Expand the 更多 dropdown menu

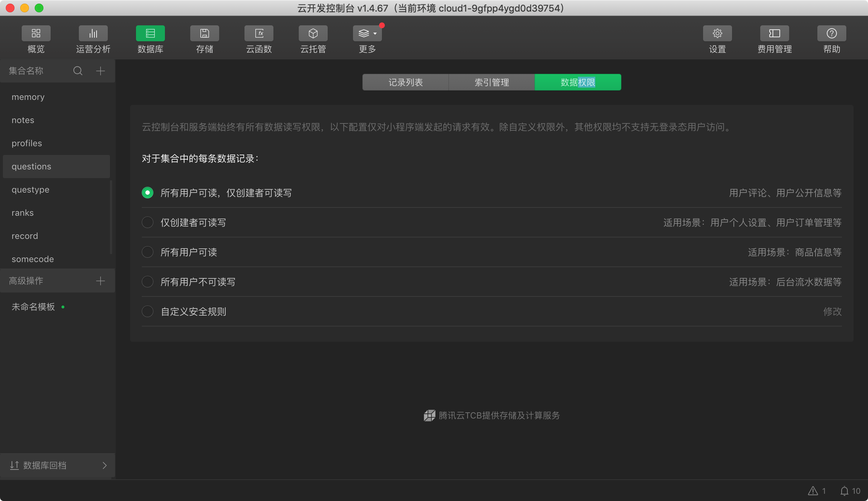pyautogui.click(x=367, y=33)
